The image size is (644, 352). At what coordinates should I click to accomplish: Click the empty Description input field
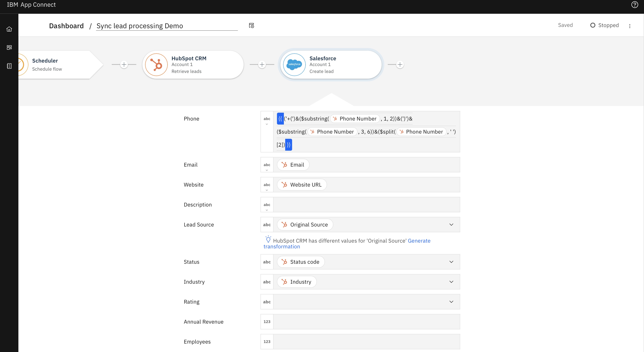pyautogui.click(x=366, y=205)
